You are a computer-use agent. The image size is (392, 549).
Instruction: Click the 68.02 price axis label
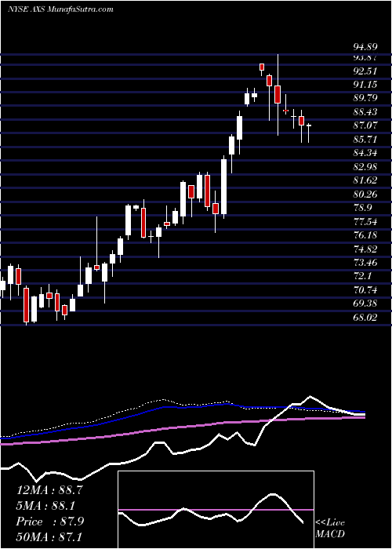click(x=366, y=318)
